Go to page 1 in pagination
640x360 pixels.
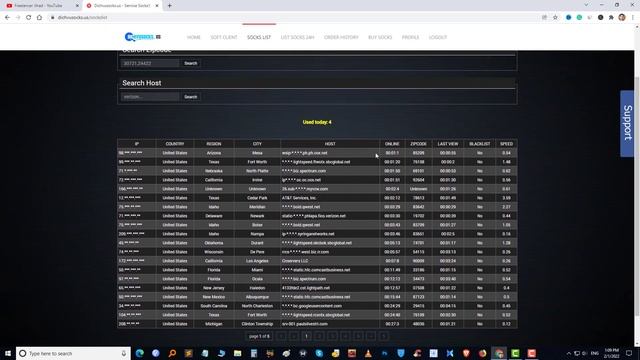click(307, 336)
